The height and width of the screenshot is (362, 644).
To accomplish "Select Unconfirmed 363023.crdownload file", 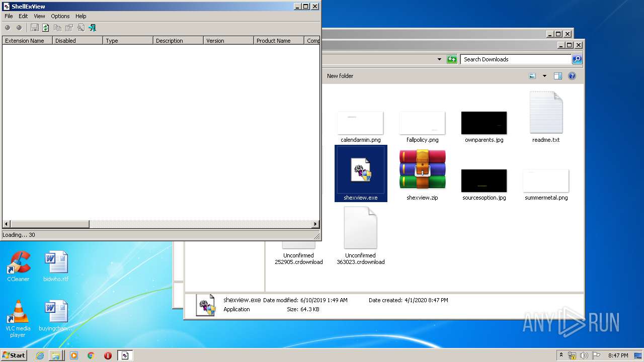I will [360, 236].
